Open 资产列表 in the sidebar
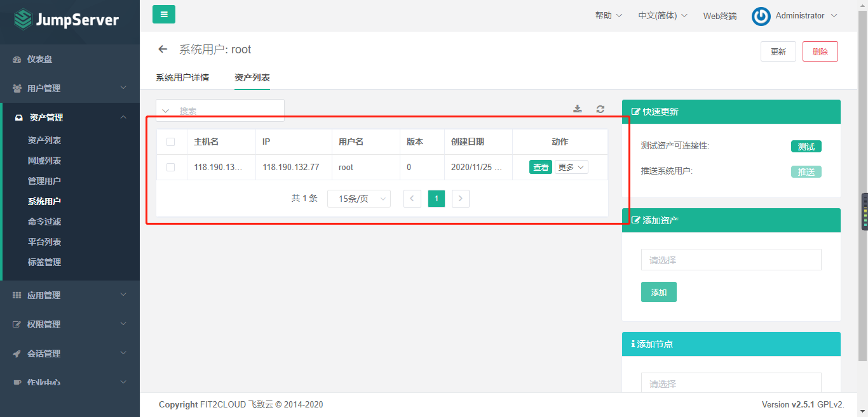The width and height of the screenshot is (868, 417). pyautogui.click(x=44, y=140)
